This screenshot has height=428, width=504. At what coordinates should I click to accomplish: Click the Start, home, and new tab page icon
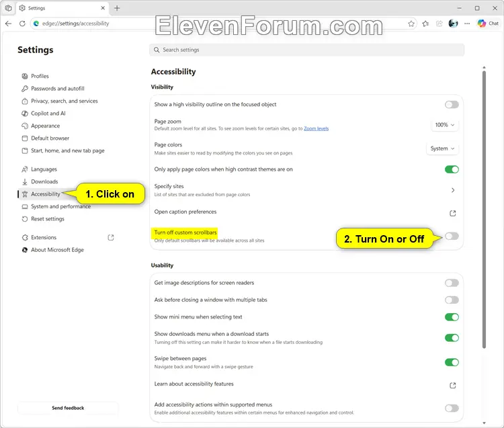click(x=25, y=151)
